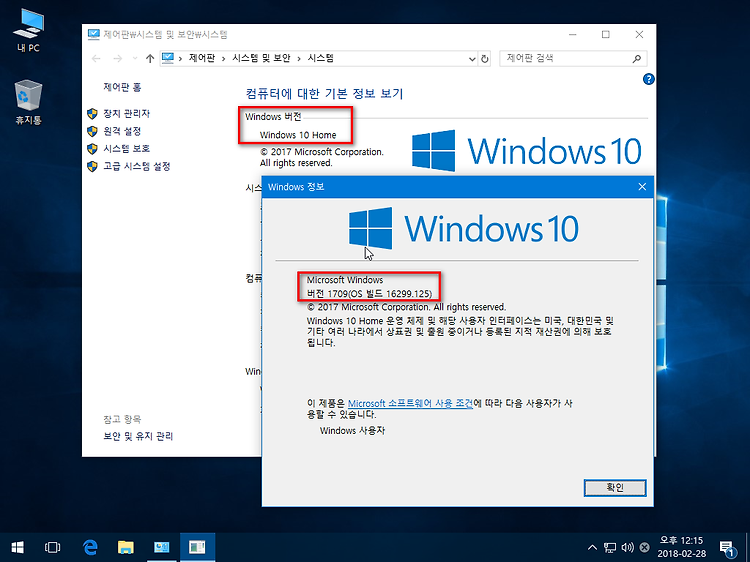Go back in Control Panel navigation
This screenshot has width=750, height=562.
tap(96, 58)
